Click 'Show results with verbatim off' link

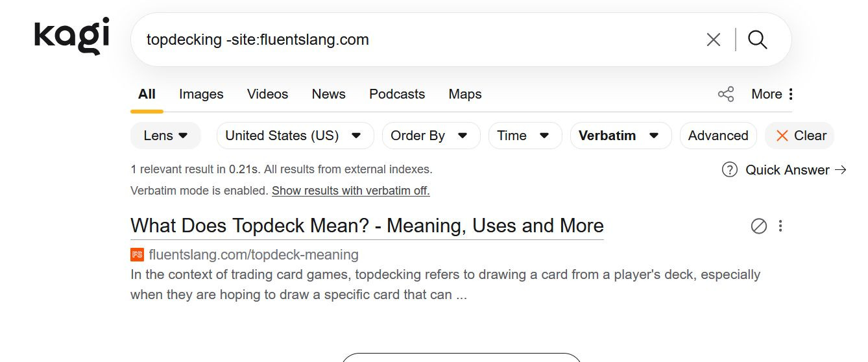[x=350, y=191]
